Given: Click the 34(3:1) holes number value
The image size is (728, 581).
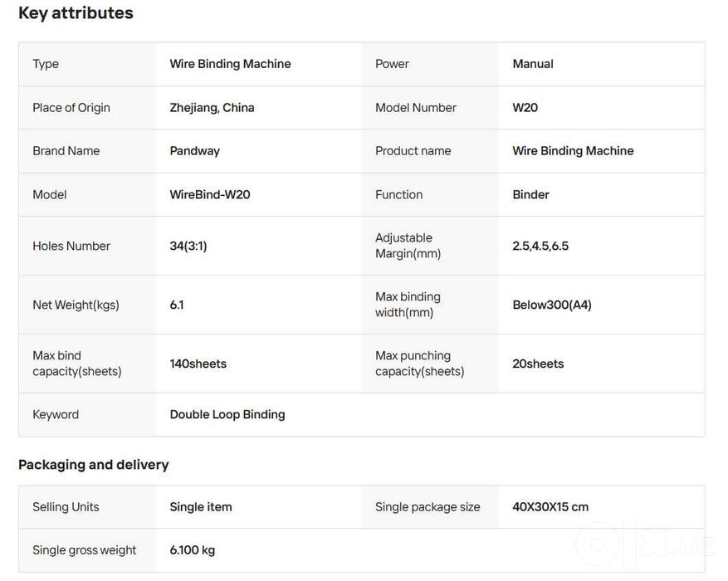Looking at the screenshot, I should (188, 246).
